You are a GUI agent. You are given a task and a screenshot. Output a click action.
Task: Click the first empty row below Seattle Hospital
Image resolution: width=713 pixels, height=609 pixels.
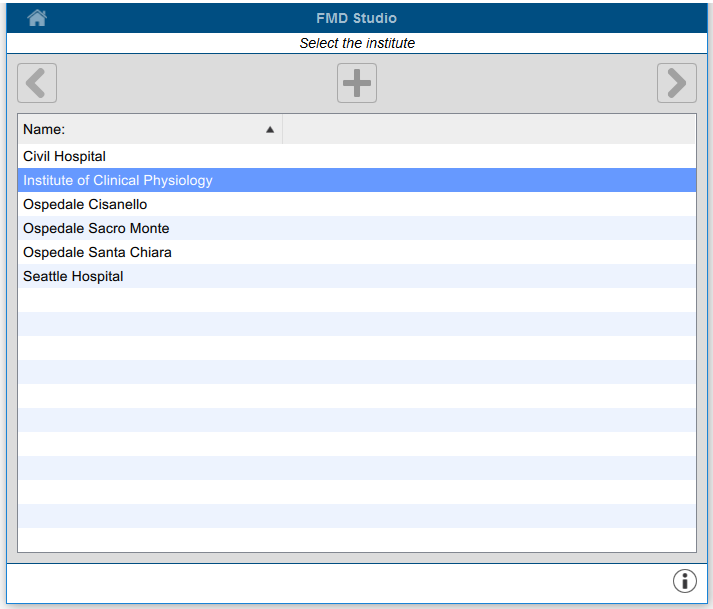(356, 300)
